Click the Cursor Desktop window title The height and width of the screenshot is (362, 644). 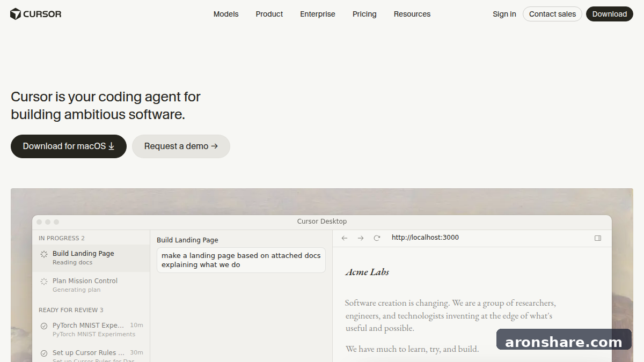point(322,221)
